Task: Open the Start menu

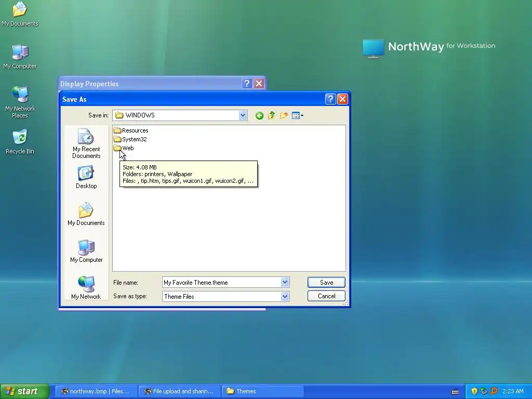Action: [x=24, y=391]
